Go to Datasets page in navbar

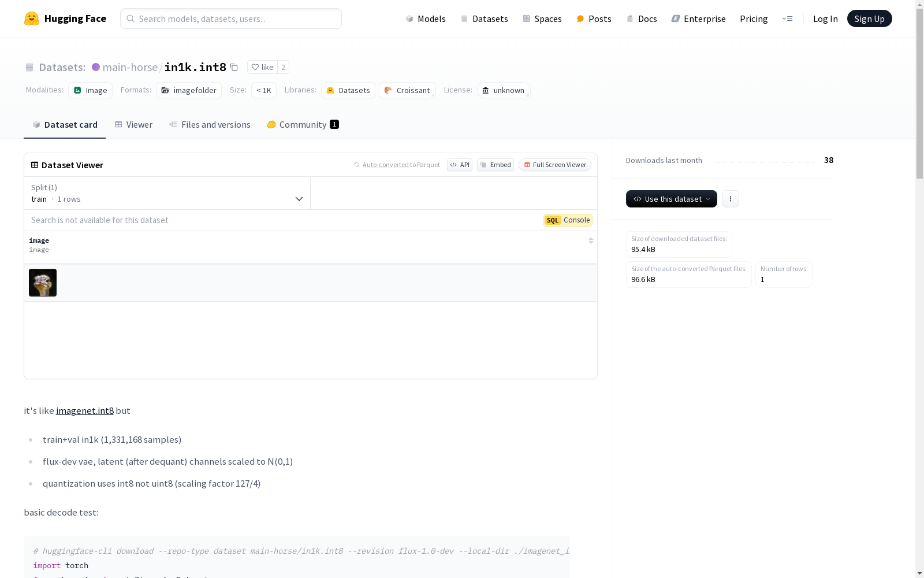point(484,18)
